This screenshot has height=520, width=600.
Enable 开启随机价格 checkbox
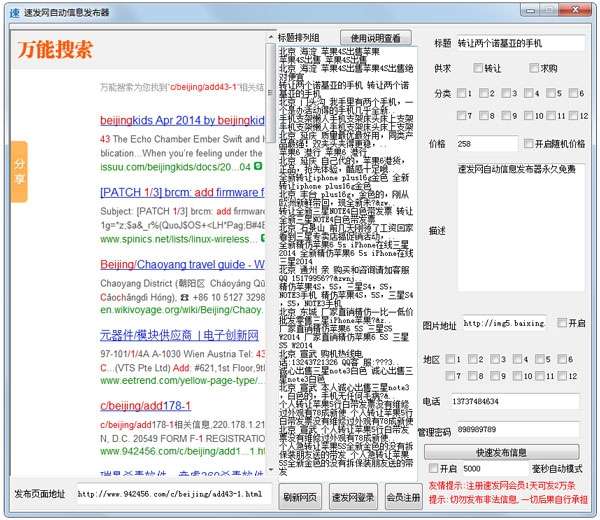[528, 143]
